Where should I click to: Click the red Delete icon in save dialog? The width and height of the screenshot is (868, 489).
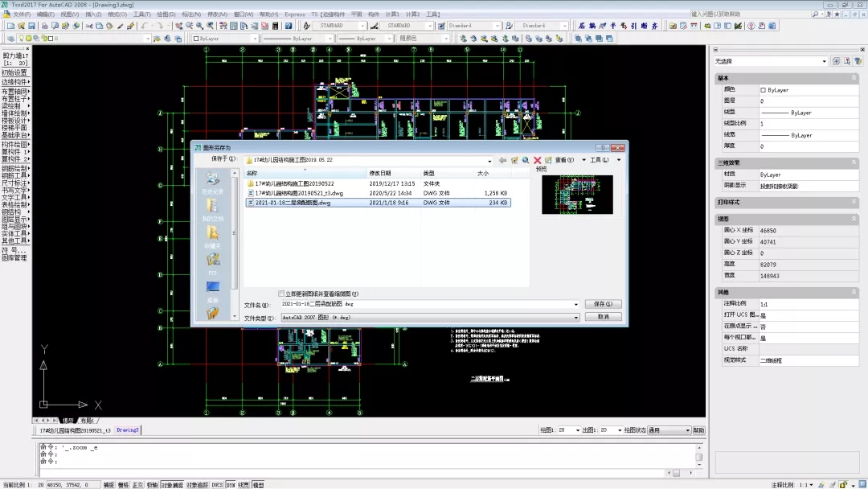click(x=537, y=160)
